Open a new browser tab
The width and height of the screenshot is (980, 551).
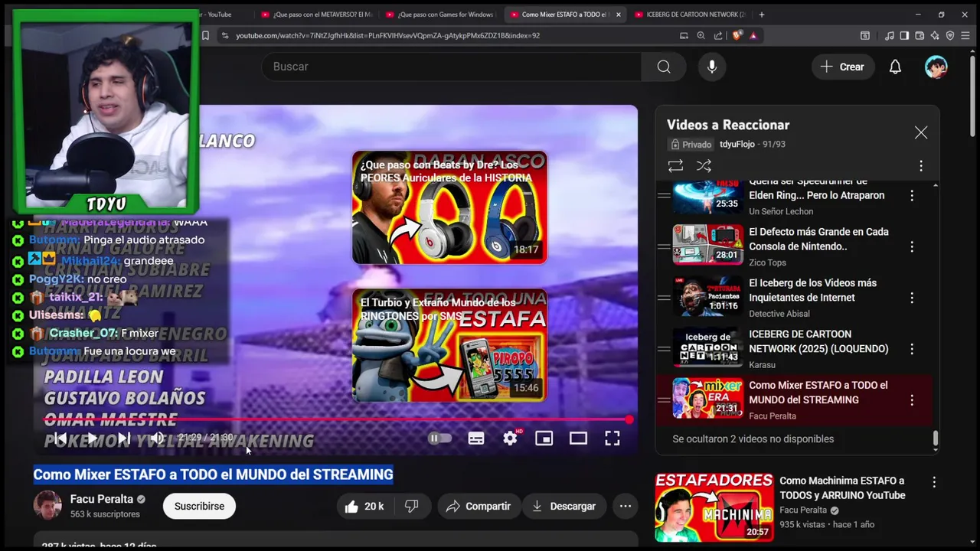tap(761, 15)
